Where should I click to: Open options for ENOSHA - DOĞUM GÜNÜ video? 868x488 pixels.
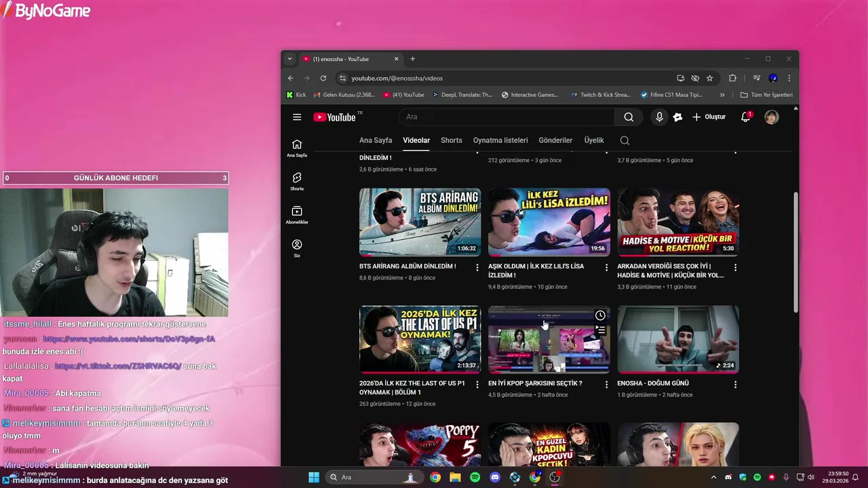point(735,384)
